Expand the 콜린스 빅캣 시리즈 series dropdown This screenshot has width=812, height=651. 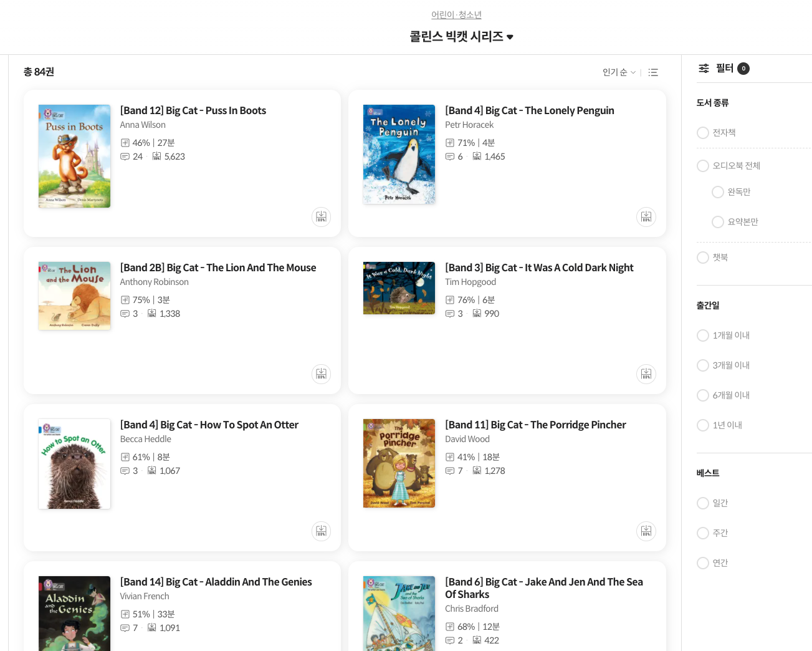461,37
